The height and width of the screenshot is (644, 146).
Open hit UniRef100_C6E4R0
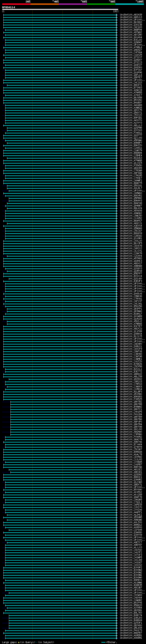pos(131,344)
